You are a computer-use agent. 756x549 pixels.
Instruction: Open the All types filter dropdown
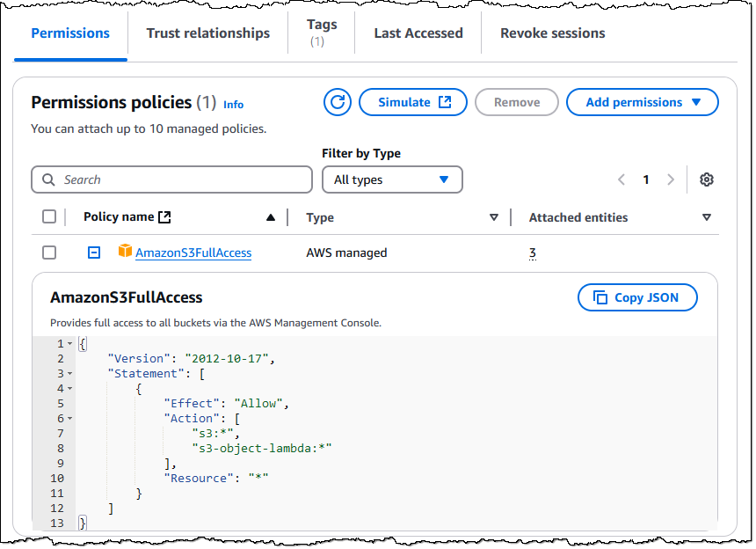pyautogui.click(x=392, y=180)
